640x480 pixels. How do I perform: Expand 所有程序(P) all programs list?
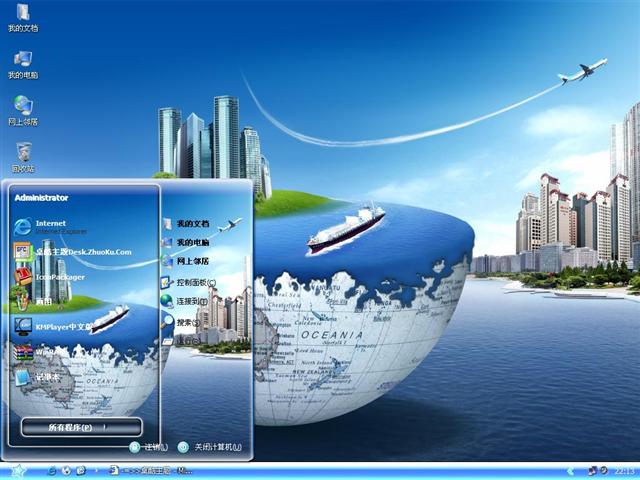(x=82, y=427)
